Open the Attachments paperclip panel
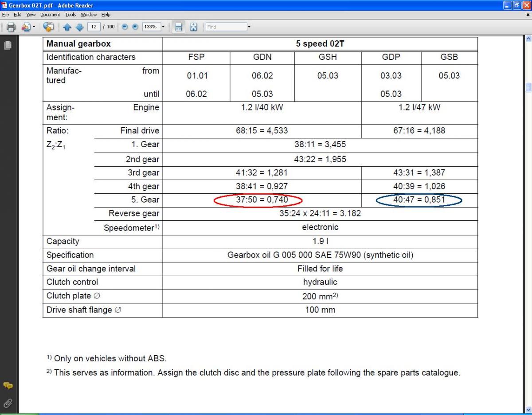The height and width of the screenshot is (415, 532). (x=8, y=403)
